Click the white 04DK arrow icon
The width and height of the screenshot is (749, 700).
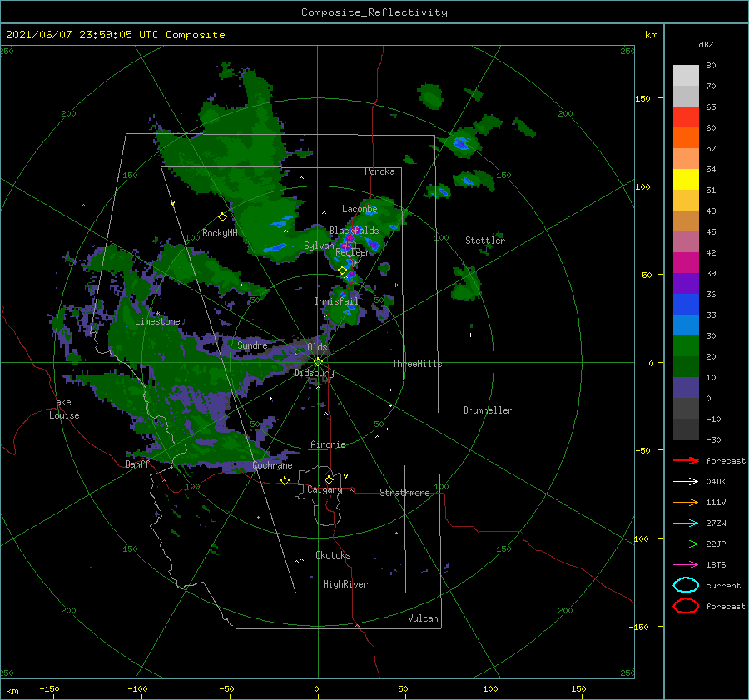point(686,482)
